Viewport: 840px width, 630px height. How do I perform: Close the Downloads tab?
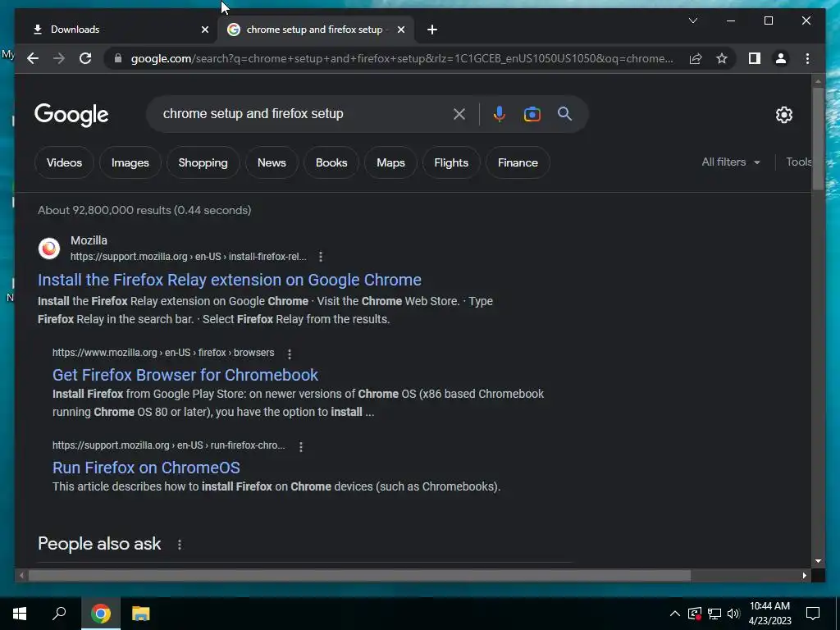204,30
